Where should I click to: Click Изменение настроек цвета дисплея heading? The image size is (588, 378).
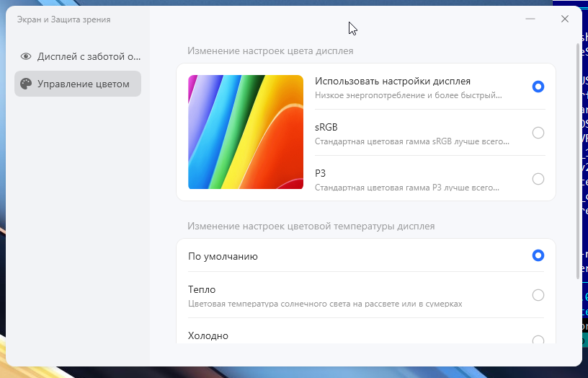(x=270, y=50)
